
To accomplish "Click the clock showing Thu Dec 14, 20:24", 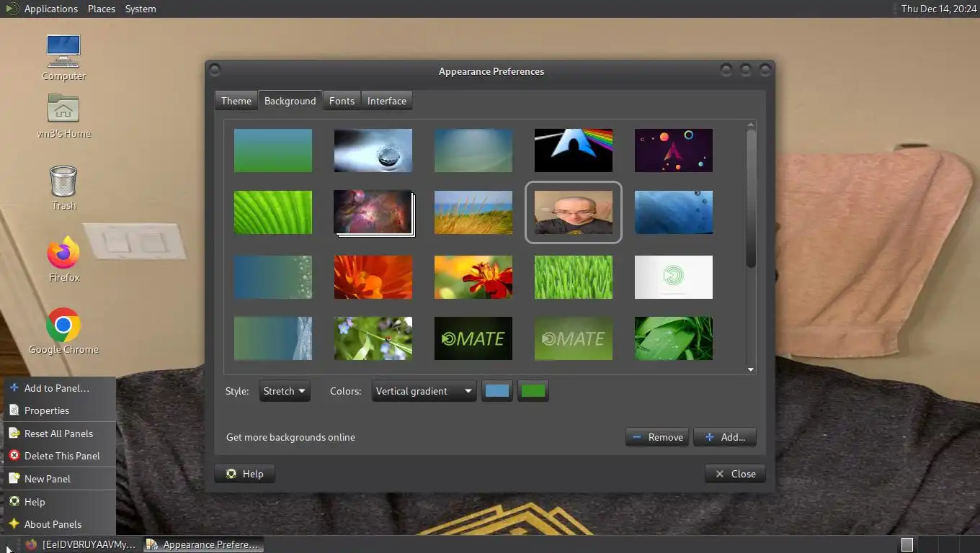I will [937, 9].
